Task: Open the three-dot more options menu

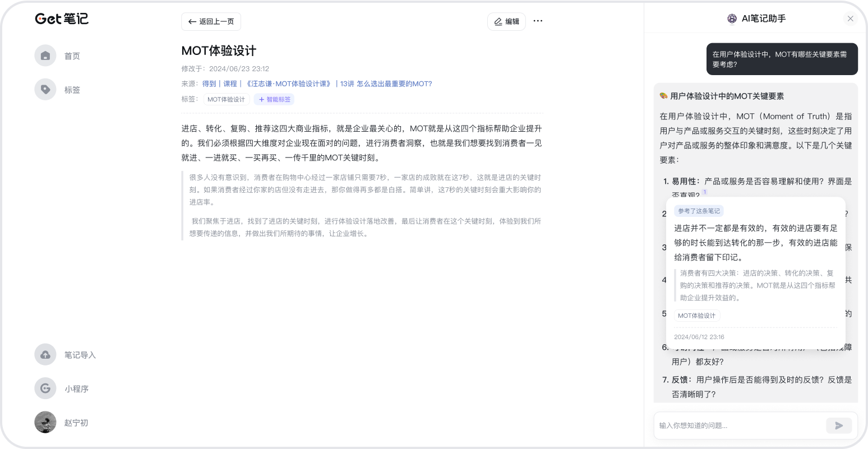Action: (x=538, y=21)
